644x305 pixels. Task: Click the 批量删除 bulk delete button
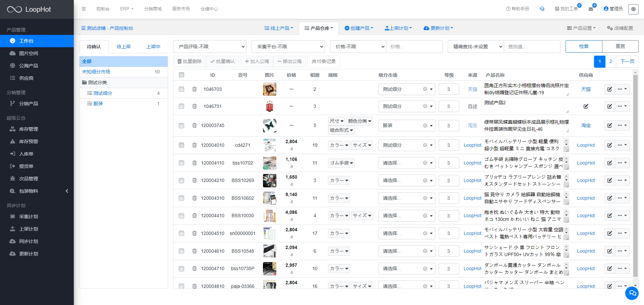(190, 61)
